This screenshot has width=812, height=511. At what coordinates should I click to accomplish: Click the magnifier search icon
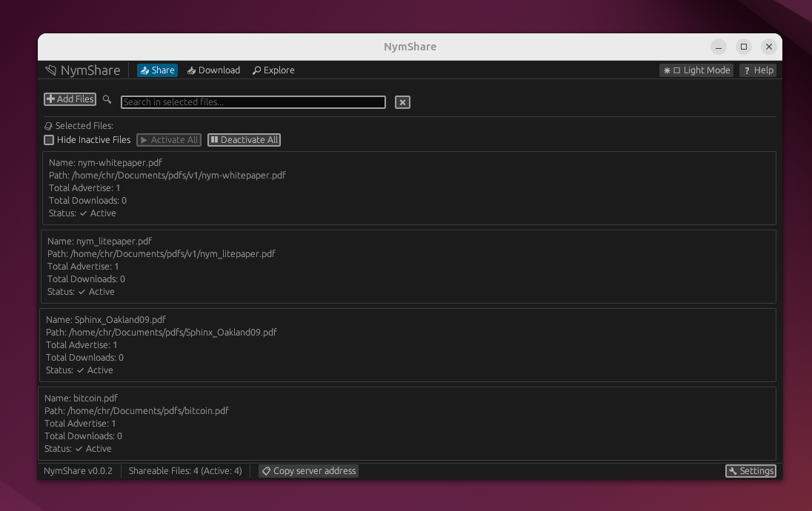tap(107, 99)
